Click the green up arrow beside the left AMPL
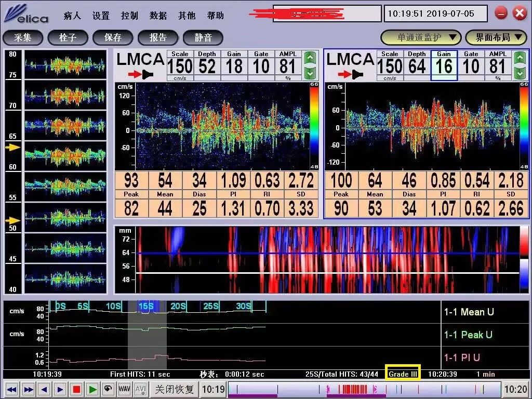Screen dimensions: 532x399 pyautogui.click(x=310, y=58)
